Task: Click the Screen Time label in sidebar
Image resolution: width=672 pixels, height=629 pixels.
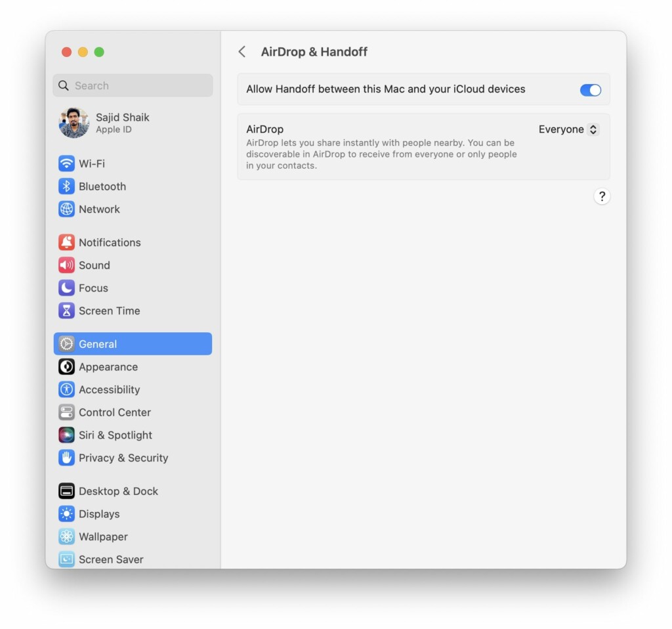Action: pos(110,311)
